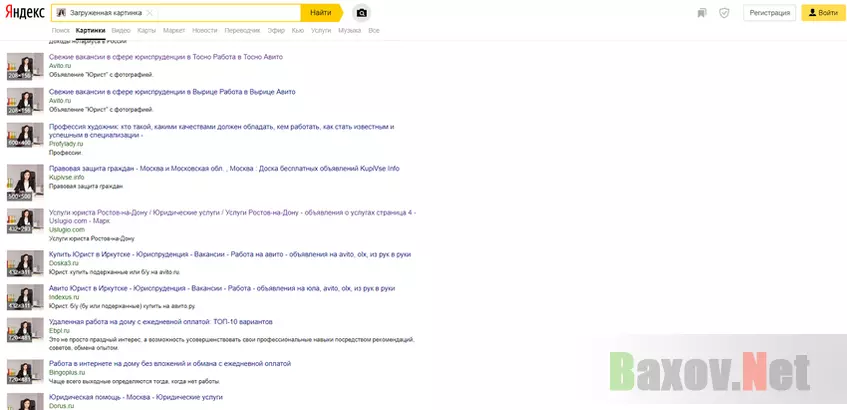Screen dimensions: 847x410
Task: Switch to the Поиск tab
Action: [61, 31]
